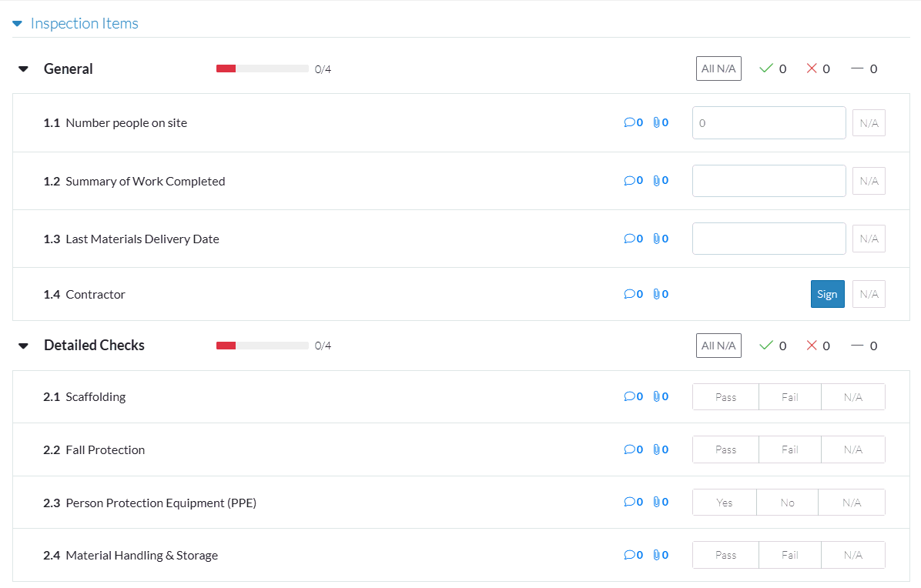Open attachments for Contractor item
This screenshot has height=588, width=921.
[x=660, y=294]
